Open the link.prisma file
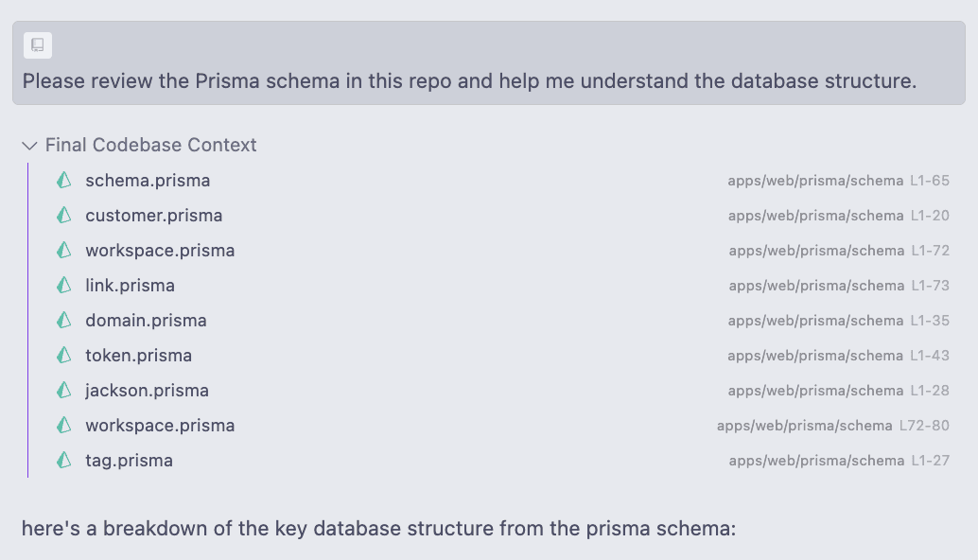 tap(130, 286)
